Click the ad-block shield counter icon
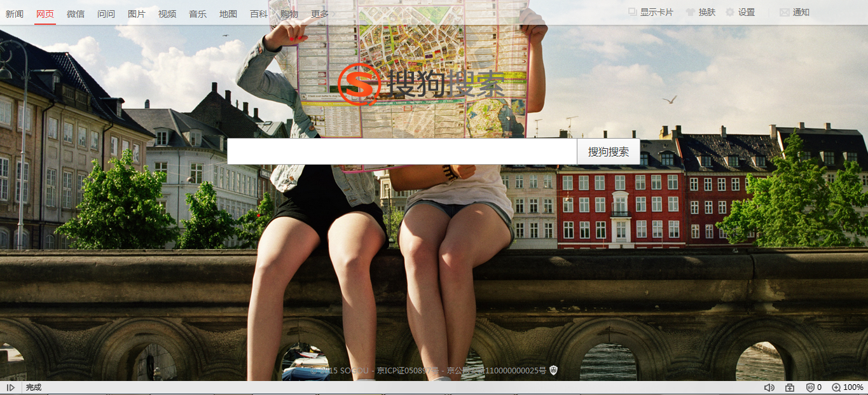This screenshot has width=868, height=395. point(814,387)
